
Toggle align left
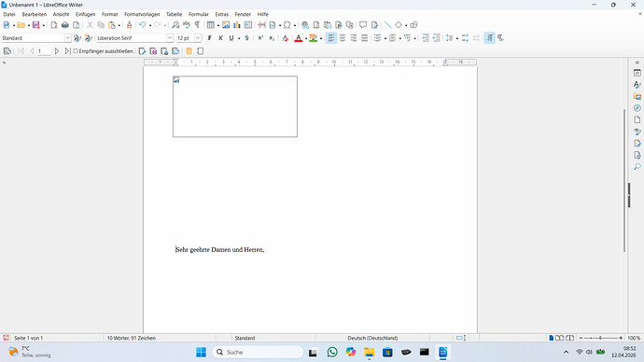[x=331, y=38]
